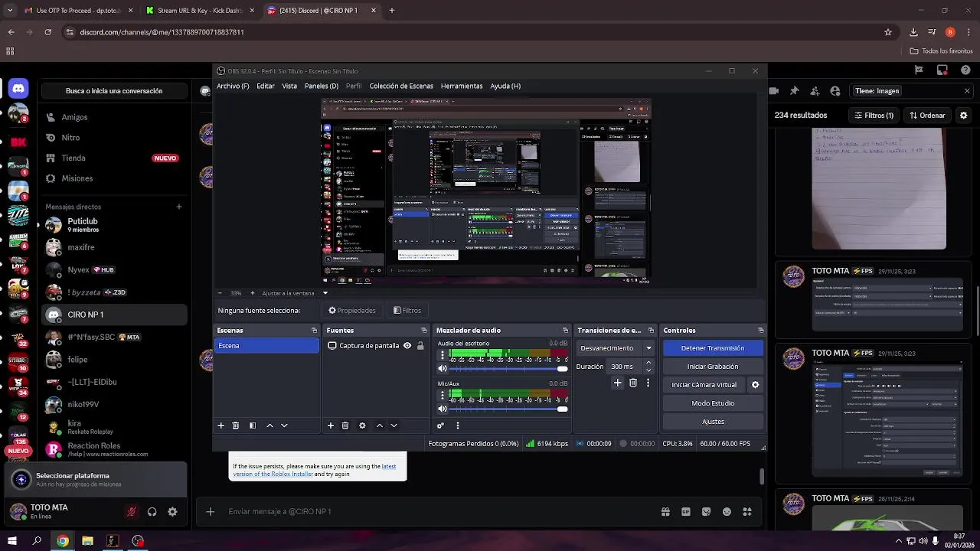The width and height of the screenshot is (980, 551).
Task: Zoom out the OBS preview
Action: click(220, 293)
